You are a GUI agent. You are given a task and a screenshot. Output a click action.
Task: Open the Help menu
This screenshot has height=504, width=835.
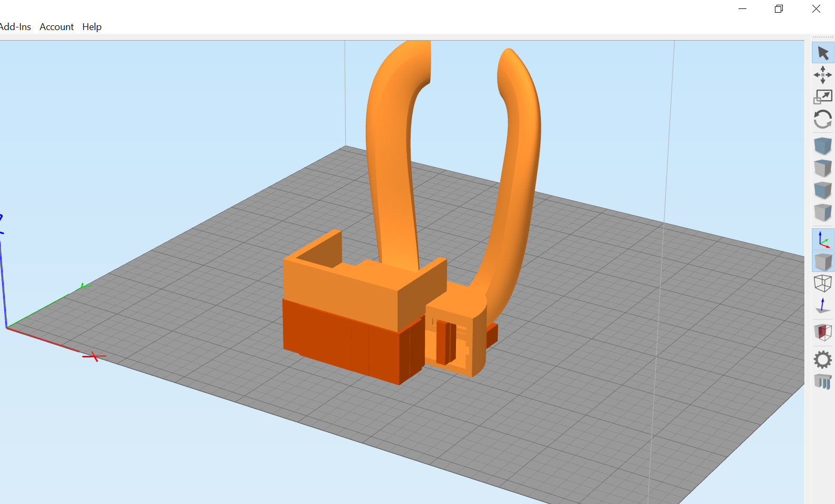tap(92, 27)
